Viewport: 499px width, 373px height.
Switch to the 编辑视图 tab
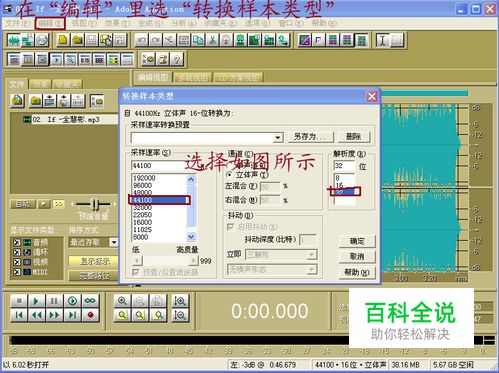point(153,77)
